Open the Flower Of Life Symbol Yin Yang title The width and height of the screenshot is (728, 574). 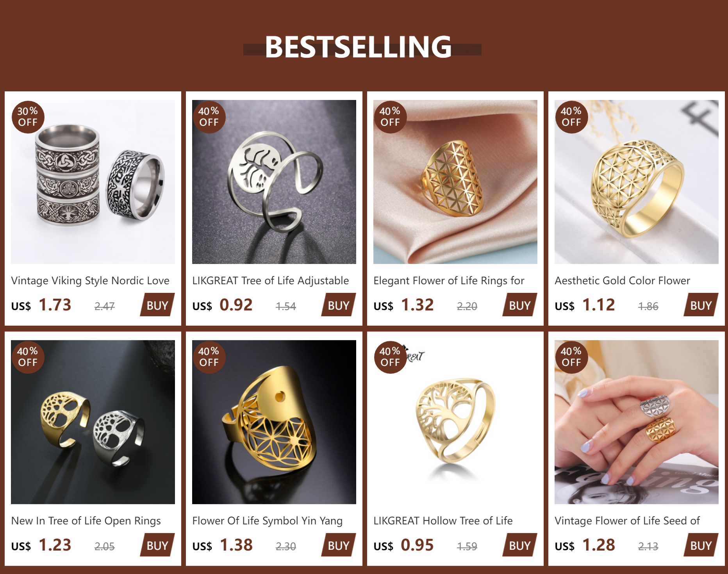pyautogui.click(x=268, y=521)
